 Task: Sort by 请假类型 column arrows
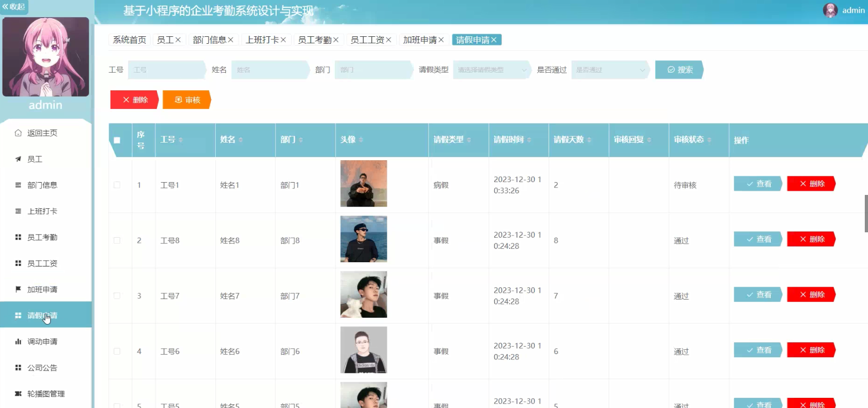coord(469,140)
